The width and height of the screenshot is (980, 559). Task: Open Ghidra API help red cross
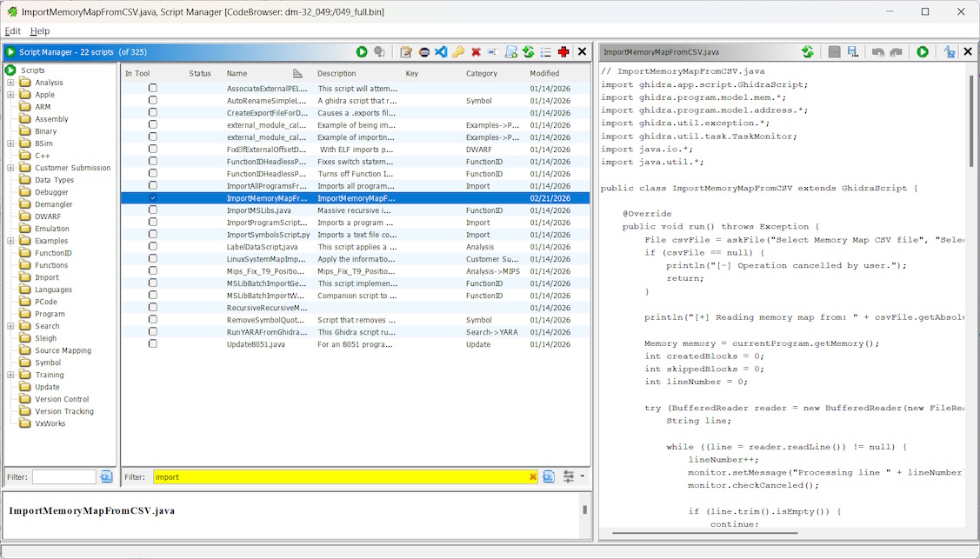(x=563, y=52)
